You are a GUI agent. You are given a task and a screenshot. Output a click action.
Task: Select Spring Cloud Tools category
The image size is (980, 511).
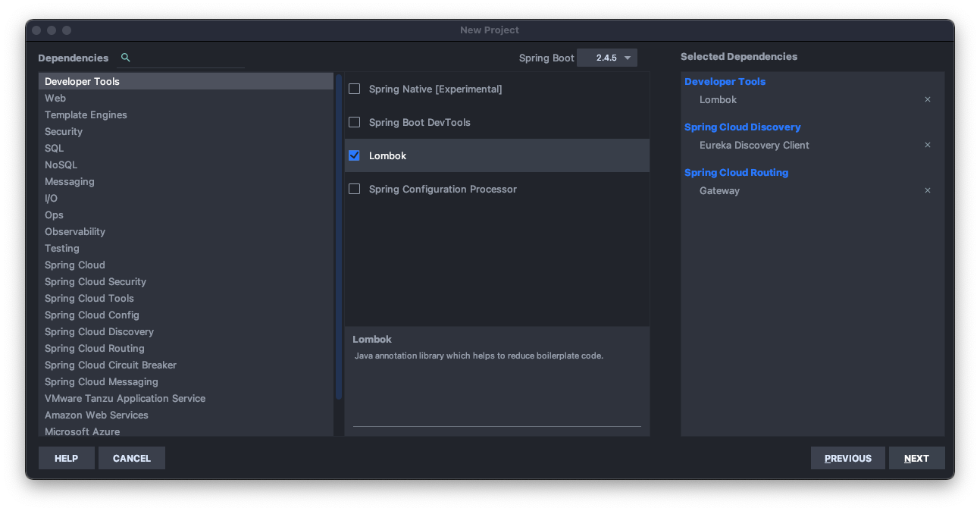point(186,298)
